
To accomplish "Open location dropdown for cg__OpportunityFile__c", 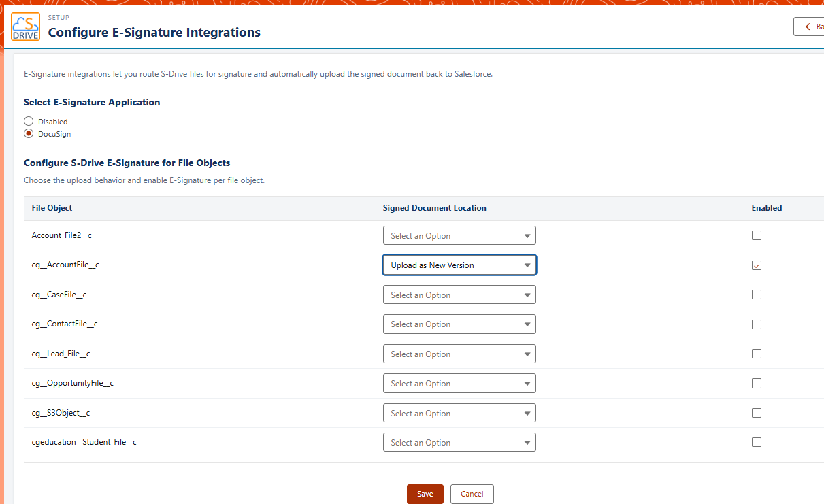I will (459, 384).
